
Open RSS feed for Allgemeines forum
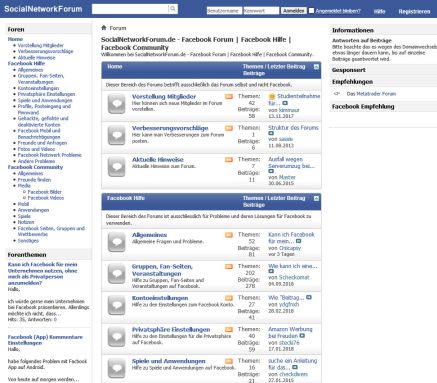(x=229, y=235)
